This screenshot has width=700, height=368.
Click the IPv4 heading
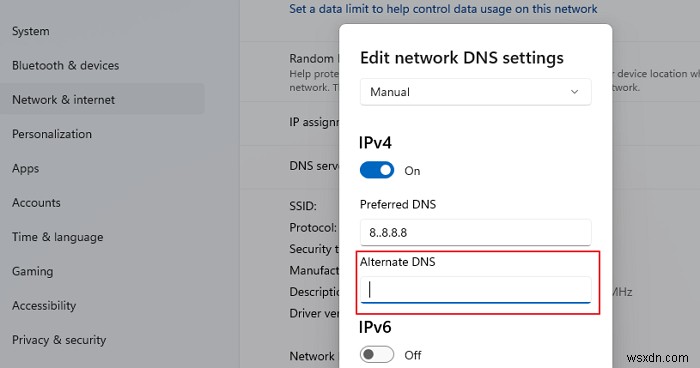click(375, 143)
